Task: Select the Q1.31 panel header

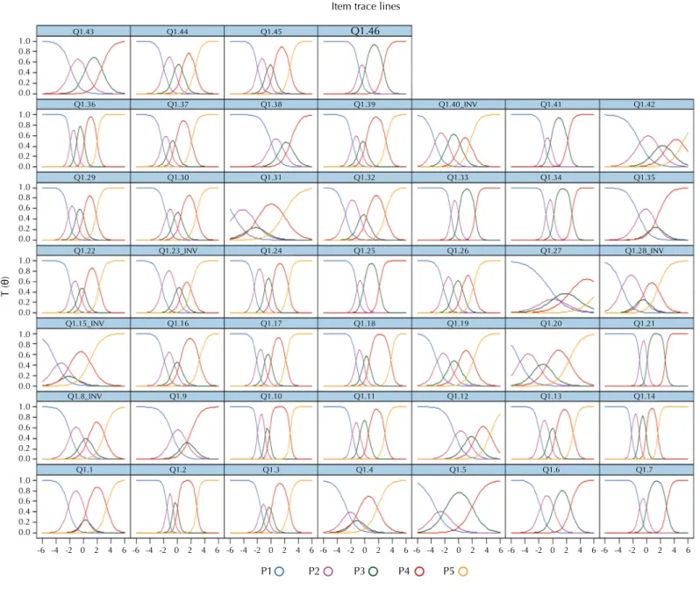Action: coord(271,177)
